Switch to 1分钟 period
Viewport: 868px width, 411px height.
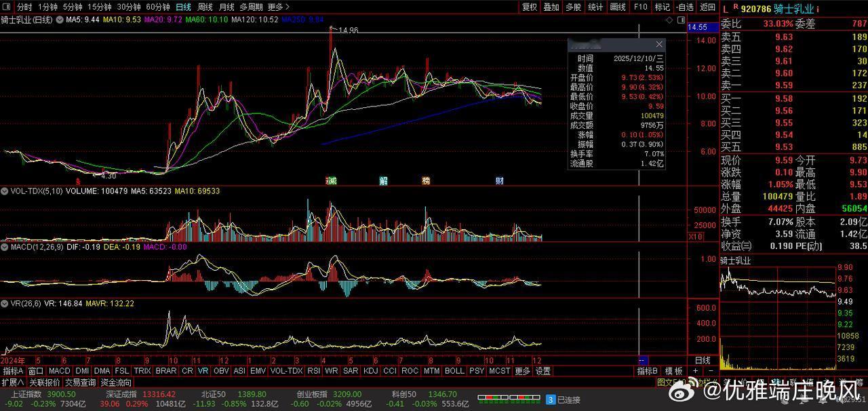[x=47, y=7]
